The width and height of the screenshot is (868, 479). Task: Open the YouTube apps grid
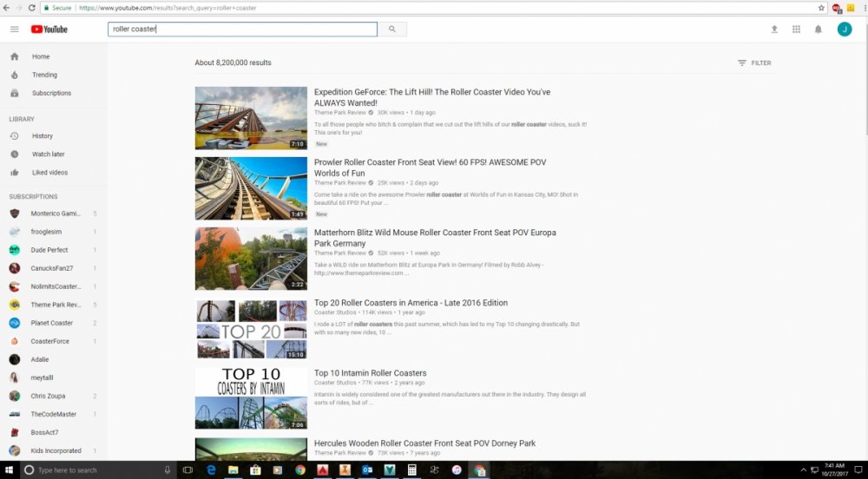point(796,30)
